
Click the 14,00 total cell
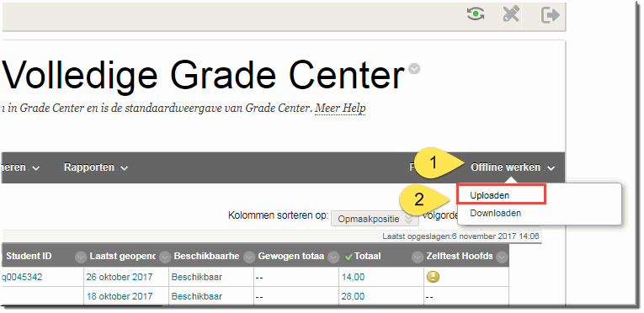click(353, 278)
